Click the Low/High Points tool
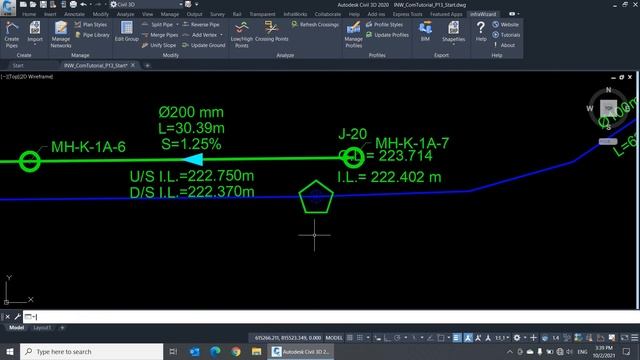 [242, 34]
